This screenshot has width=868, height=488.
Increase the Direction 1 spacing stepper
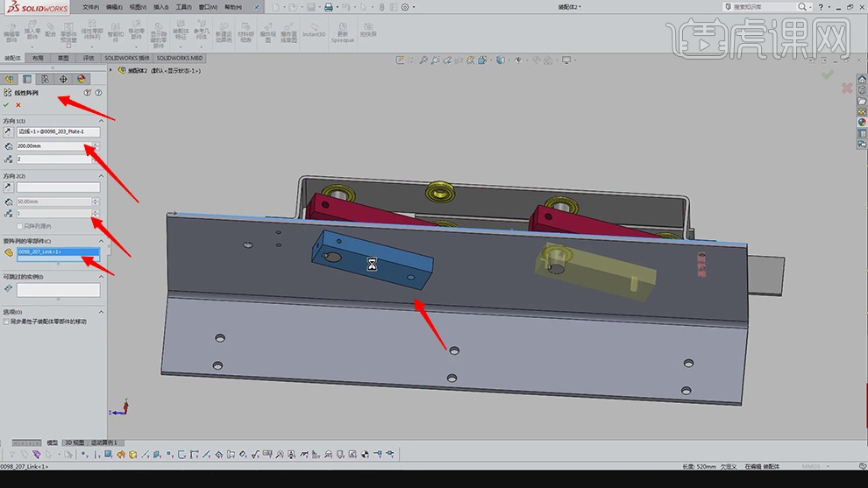point(95,143)
